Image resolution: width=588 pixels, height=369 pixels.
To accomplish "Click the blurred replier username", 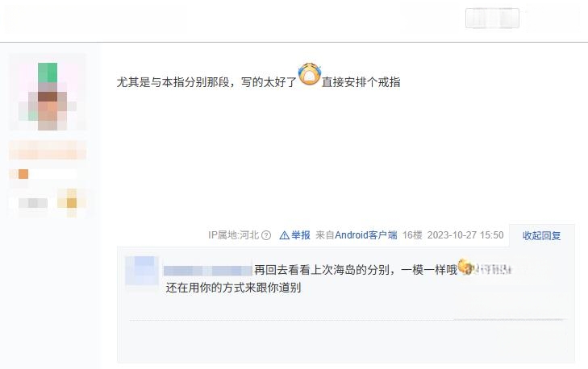I will (208, 270).
